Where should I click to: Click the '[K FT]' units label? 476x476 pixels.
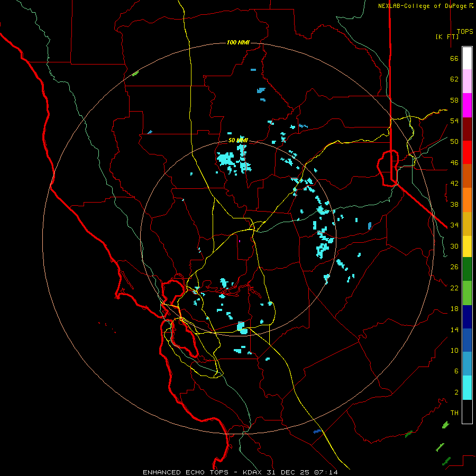[x=447, y=36]
